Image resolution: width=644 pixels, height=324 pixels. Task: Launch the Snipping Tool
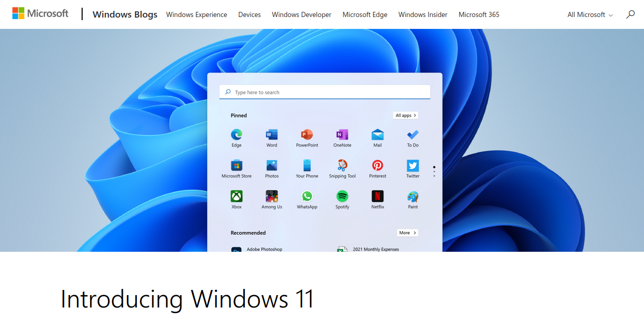(x=342, y=165)
